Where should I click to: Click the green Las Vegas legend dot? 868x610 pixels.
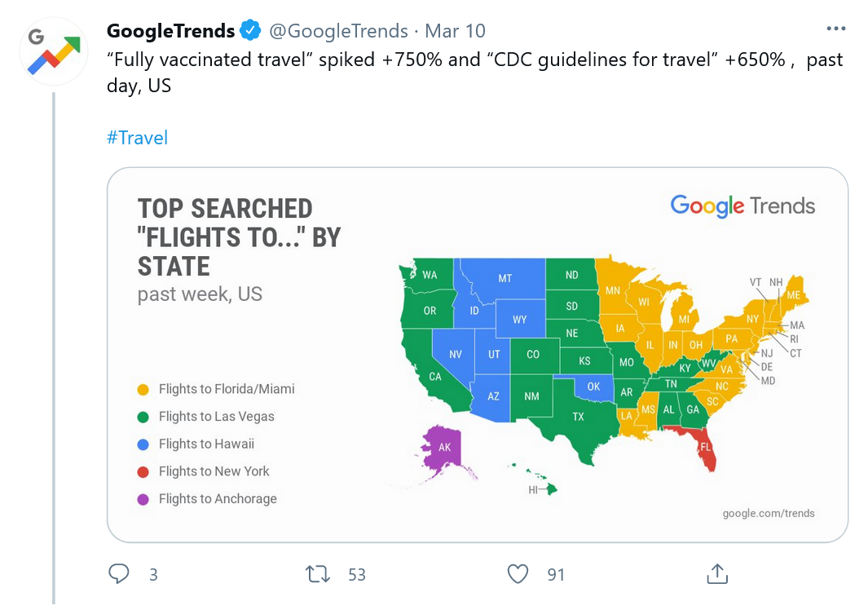tap(143, 417)
